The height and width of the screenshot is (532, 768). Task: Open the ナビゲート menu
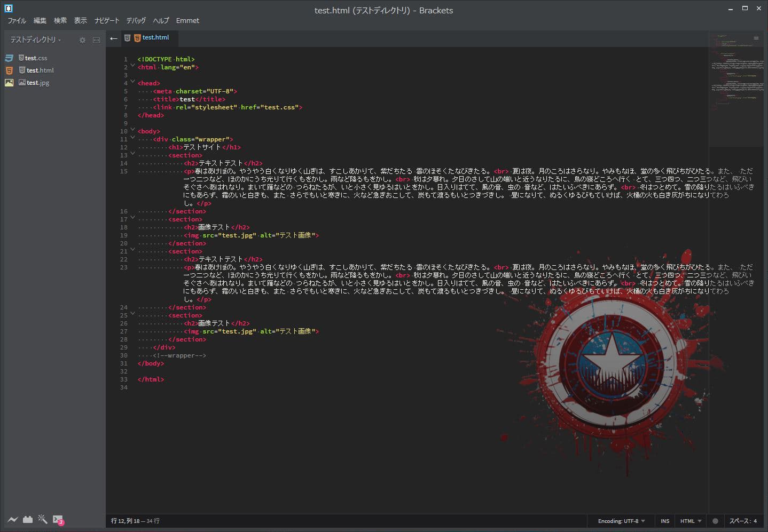pos(107,21)
